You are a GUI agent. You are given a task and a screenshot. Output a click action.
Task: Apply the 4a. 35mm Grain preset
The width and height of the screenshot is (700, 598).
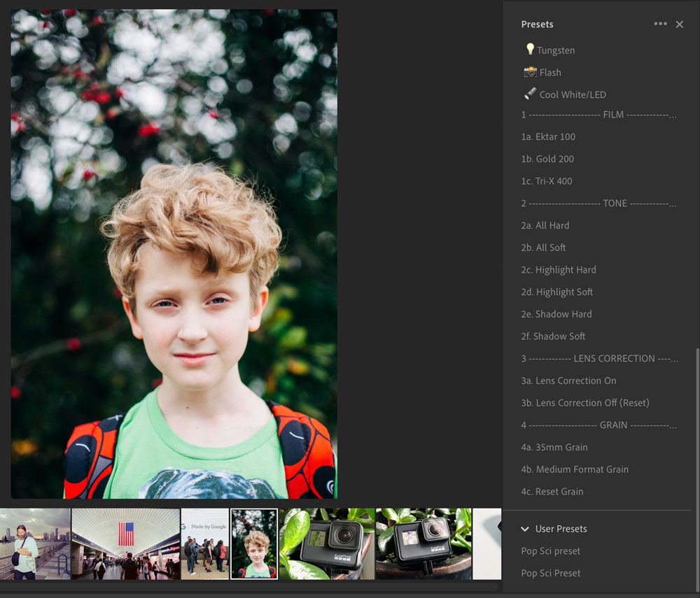point(554,448)
